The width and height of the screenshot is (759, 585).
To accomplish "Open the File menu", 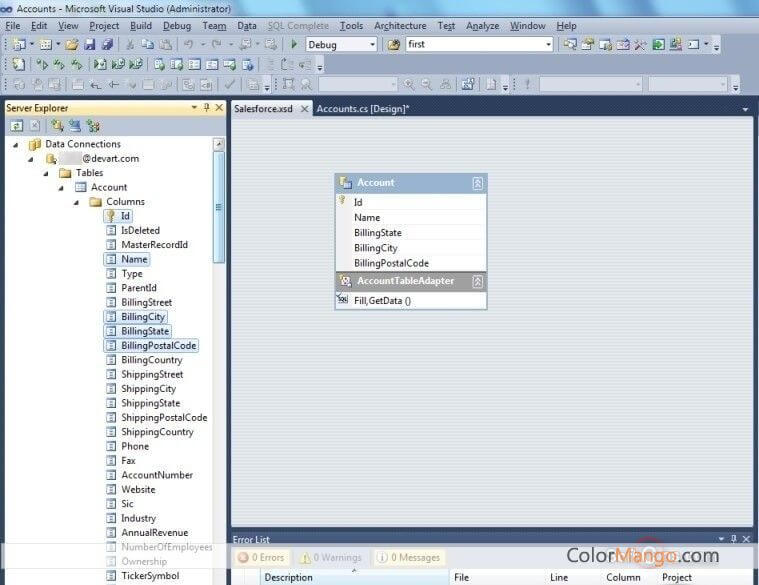I will 13,26.
